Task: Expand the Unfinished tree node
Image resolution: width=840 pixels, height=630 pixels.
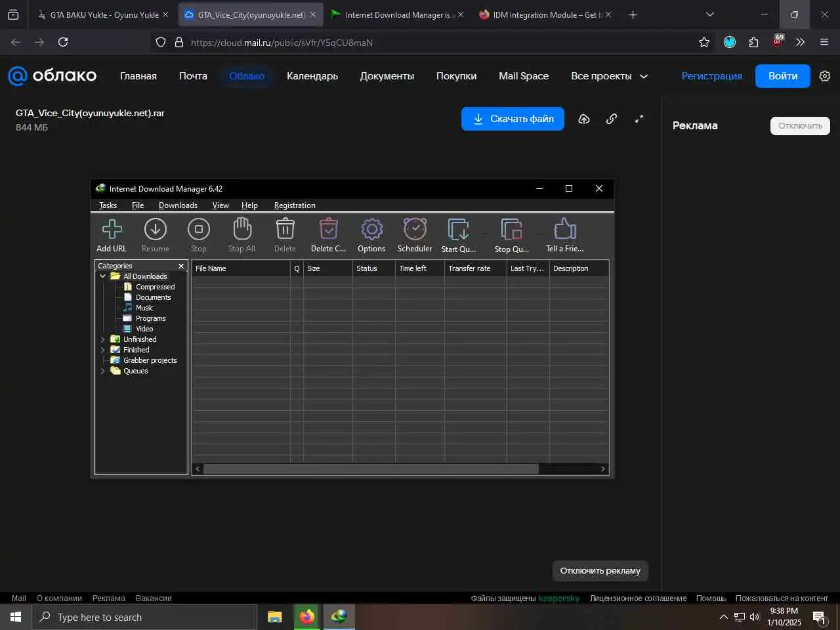Action: pyautogui.click(x=102, y=339)
